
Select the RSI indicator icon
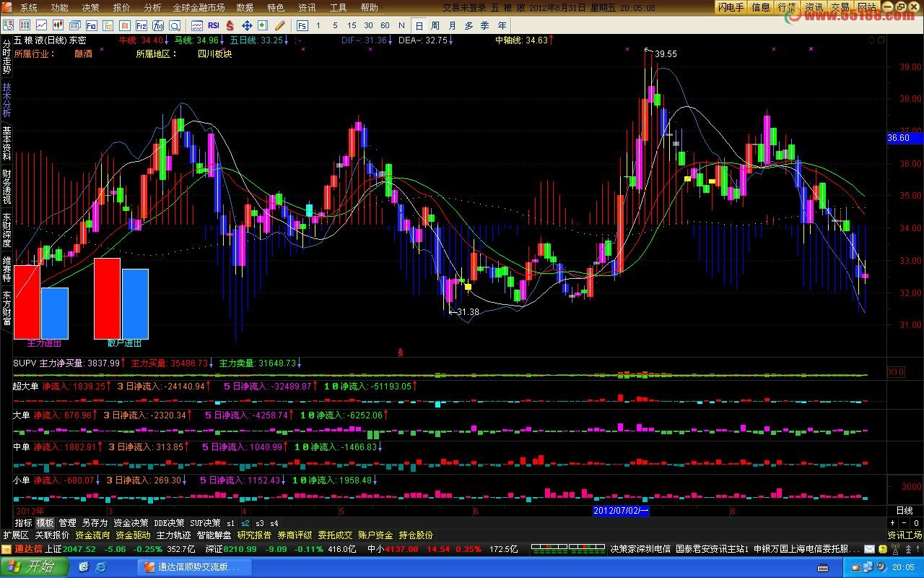214,25
